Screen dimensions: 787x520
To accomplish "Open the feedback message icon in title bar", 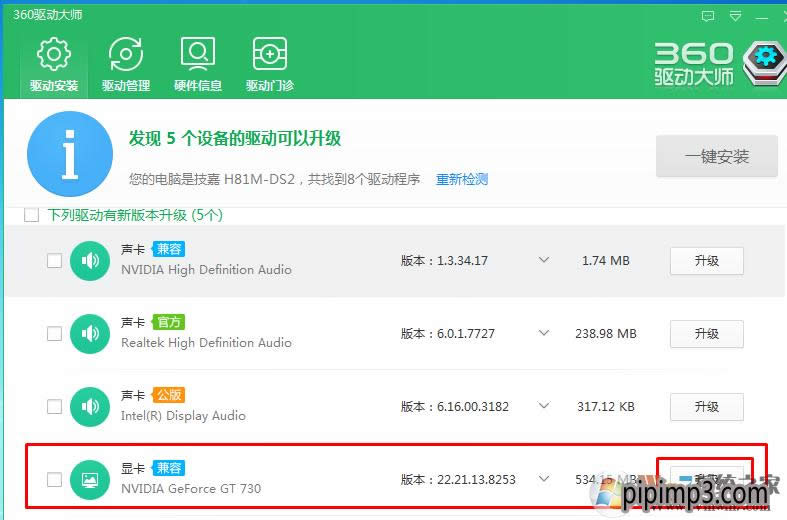I will [709, 16].
